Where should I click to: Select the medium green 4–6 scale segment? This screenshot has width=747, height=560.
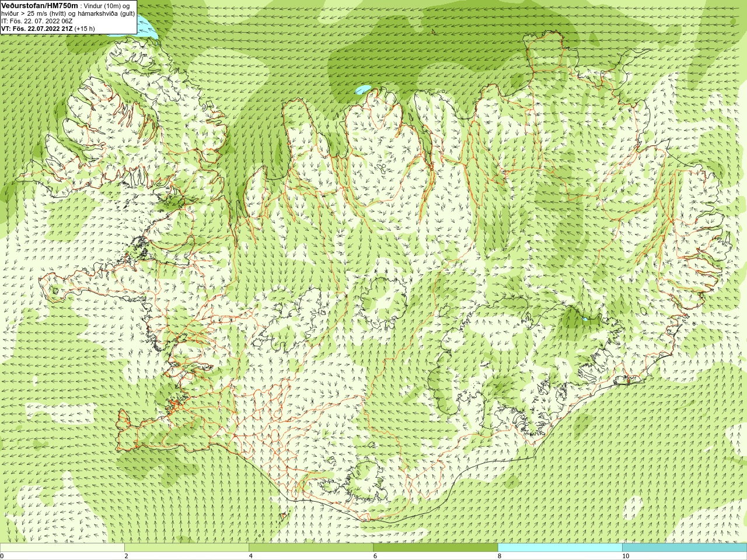[311, 548]
